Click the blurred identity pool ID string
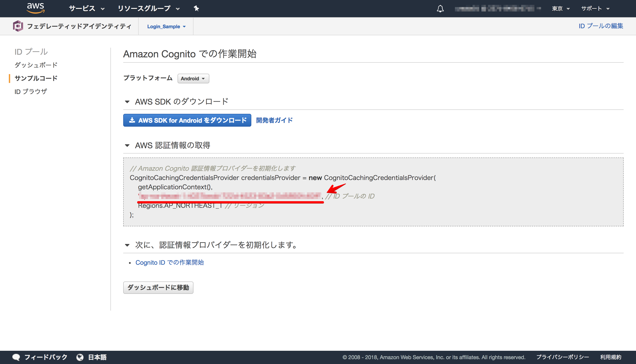This screenshot has height=364, width=636. click(230, 196)
